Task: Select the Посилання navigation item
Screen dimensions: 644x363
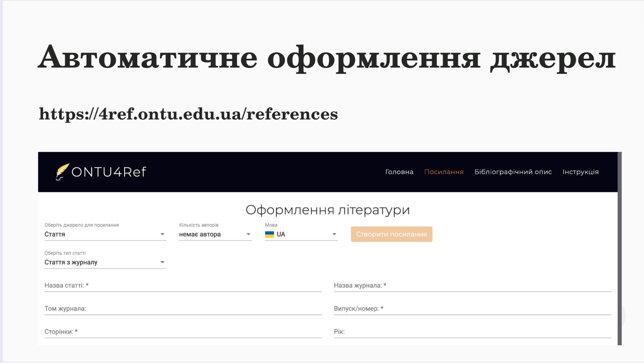Action: tap(444, 172)
